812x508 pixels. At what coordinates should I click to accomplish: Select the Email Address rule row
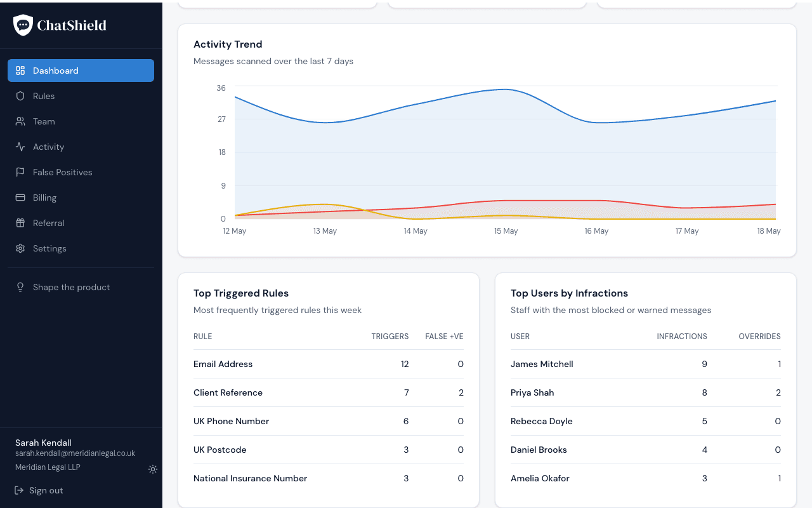click(x=329, y=364)
